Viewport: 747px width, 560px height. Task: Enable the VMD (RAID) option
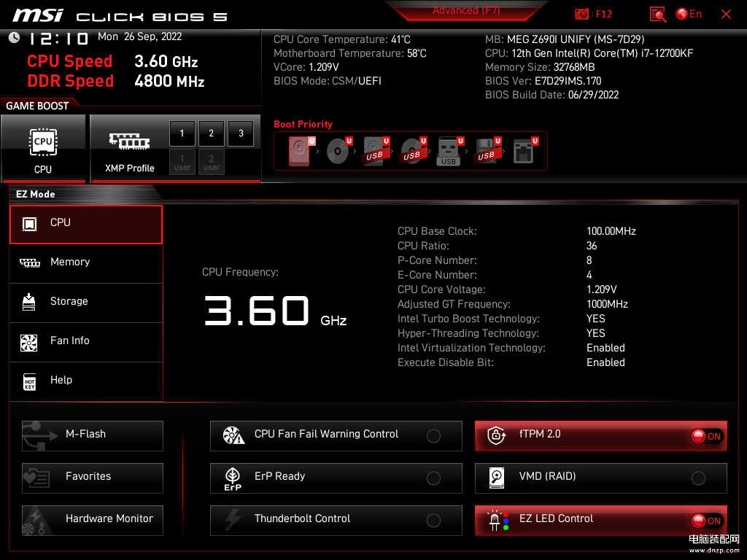[698, 478]
